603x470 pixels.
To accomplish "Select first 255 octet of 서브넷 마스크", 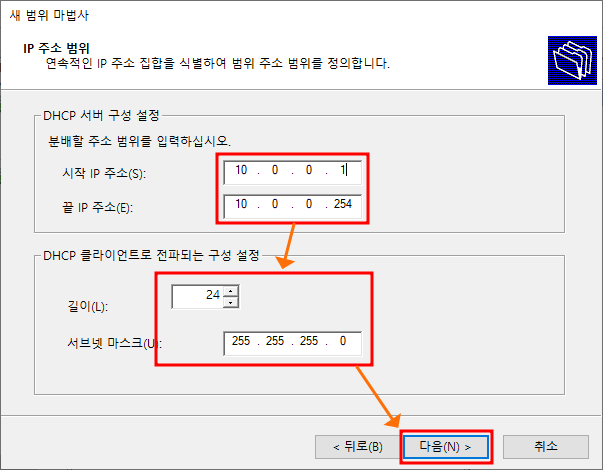I will tap(241, 341).
